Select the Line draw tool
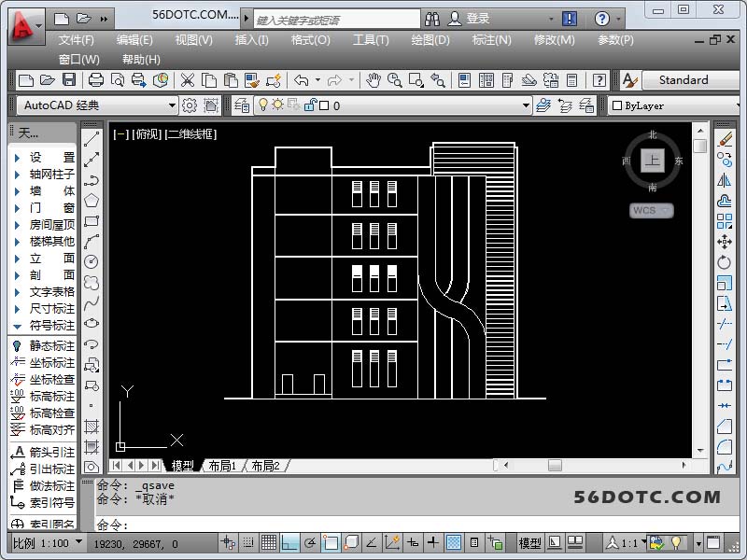 point(92,138)
